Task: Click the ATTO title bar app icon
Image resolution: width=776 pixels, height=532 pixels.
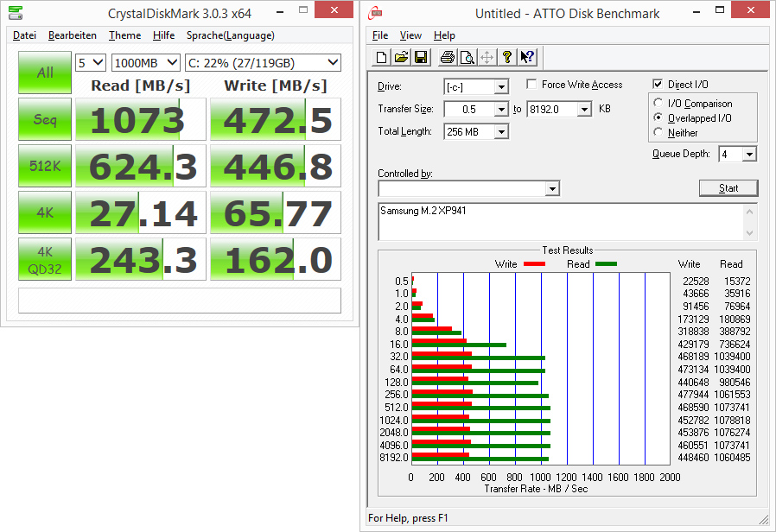Action: pos(375,13)
